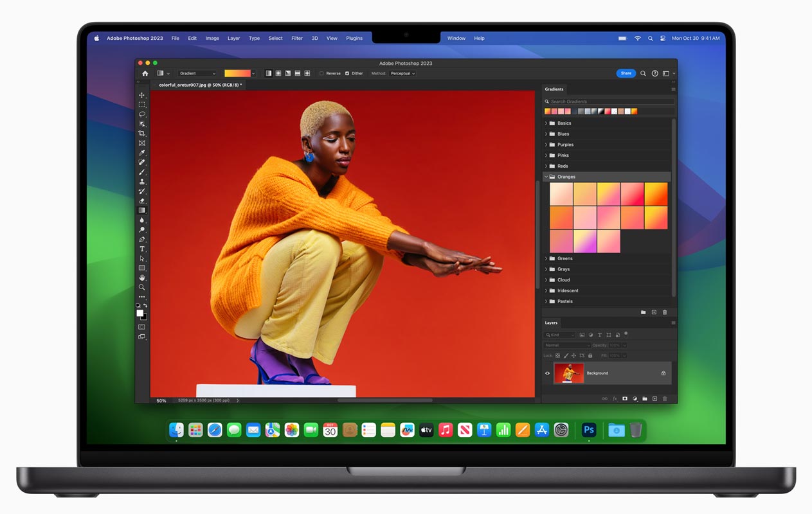Select the History Brush tool
This screenshot has height=514, width=812.
(142, 191)
